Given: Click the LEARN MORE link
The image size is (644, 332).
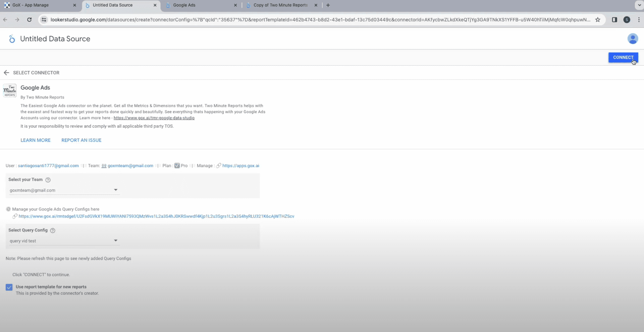Looking at the screenshot, I should pos(36,140).
